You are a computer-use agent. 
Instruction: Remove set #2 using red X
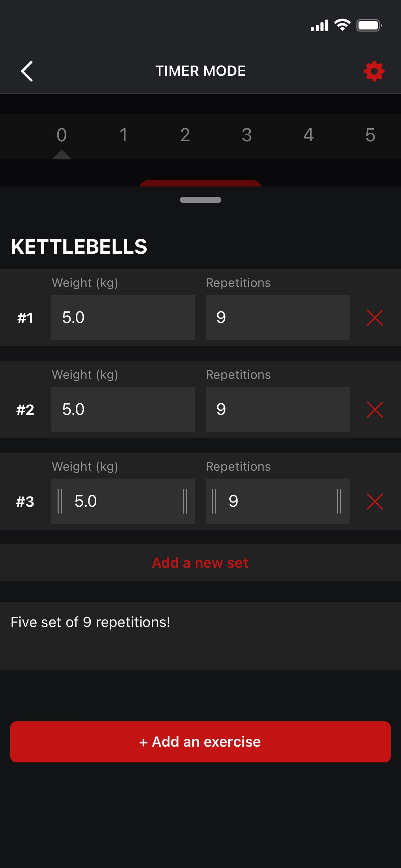click(x=375, y=410)
